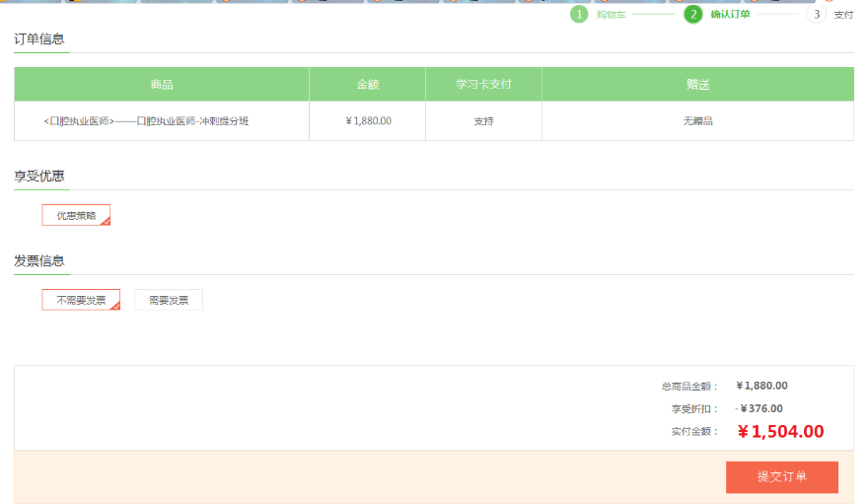Click the ¥1,880.00 price in table row
The width and height of the screenshot is (867, 504).
point(368,121)
